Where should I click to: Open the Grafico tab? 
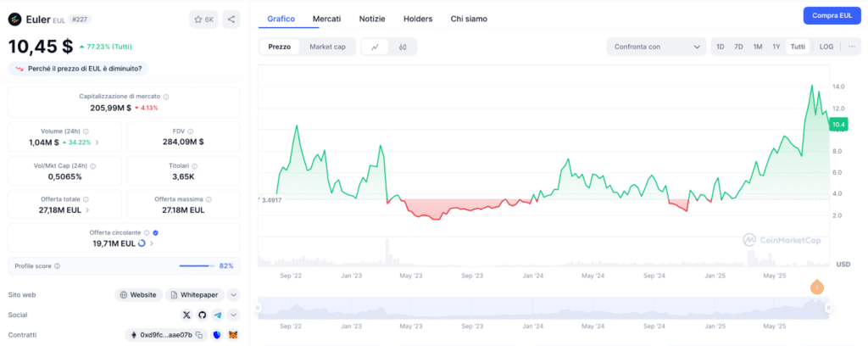coord(281,19)
